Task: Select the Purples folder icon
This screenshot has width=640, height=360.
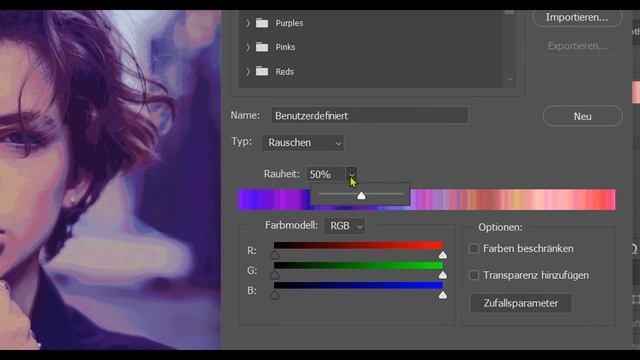Action: [x=262, y=23]
